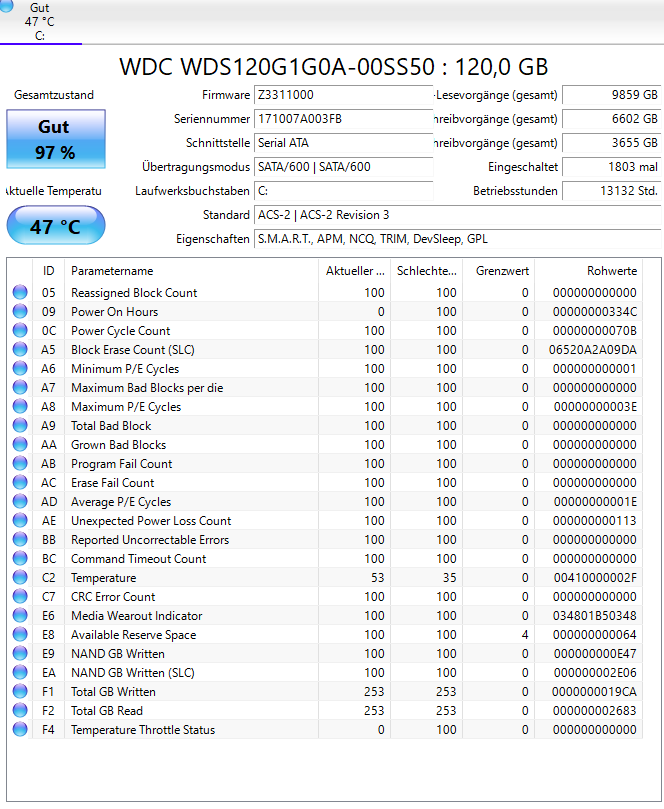Click the serial number field 171007A003FB

point(343,119)
